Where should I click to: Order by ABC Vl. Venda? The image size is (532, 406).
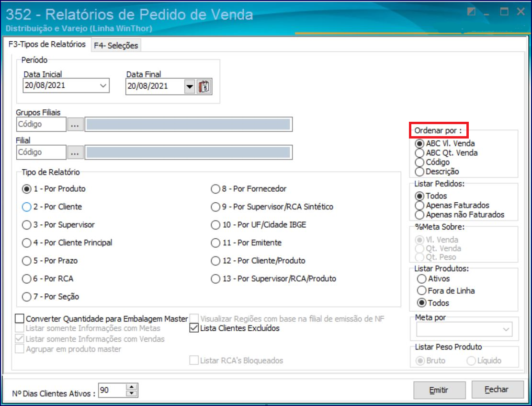coord(445,143)
